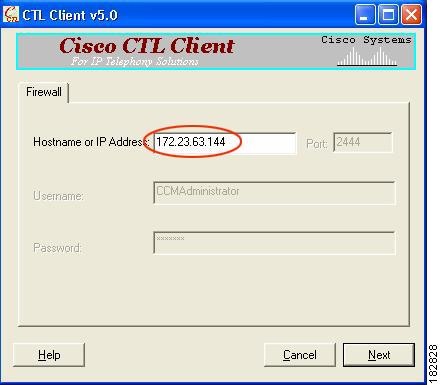The image size is (440, 385).
Task: Click the "Username:" label
Action: (58, 196)
